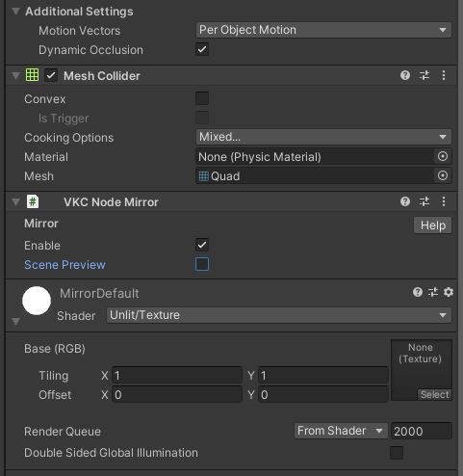The height and width of the screenshot is (476, 463).
Task: Open MirrorDefault material preset sliders icon
Action: pyautogui.click(x=433, y=292)
